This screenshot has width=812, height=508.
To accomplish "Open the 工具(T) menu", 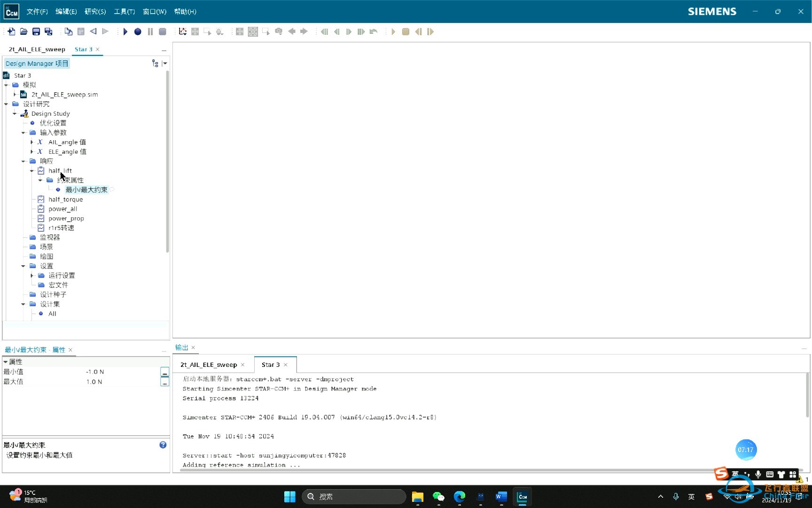I will (x=125, y=11).
